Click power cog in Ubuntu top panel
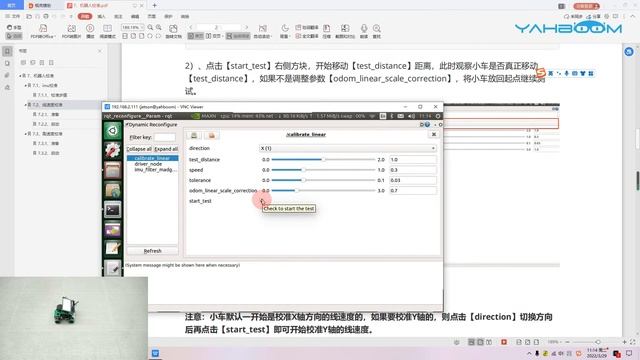This screenshot has height=360, width=640. point(438,116)
